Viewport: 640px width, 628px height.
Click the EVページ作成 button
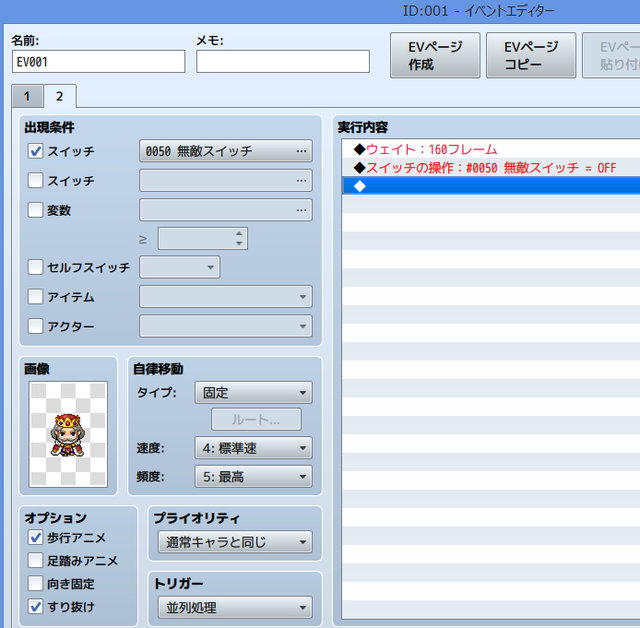[435, 55]
